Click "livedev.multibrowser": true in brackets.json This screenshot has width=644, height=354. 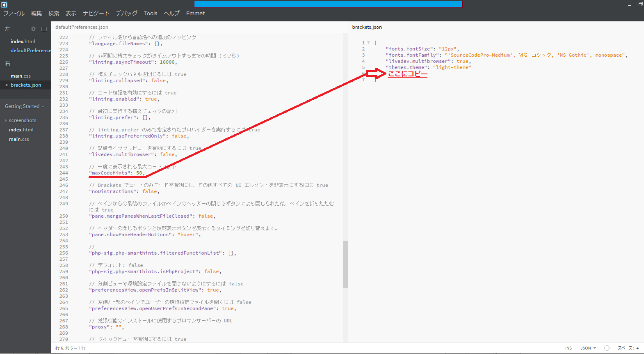click(428, 61)
